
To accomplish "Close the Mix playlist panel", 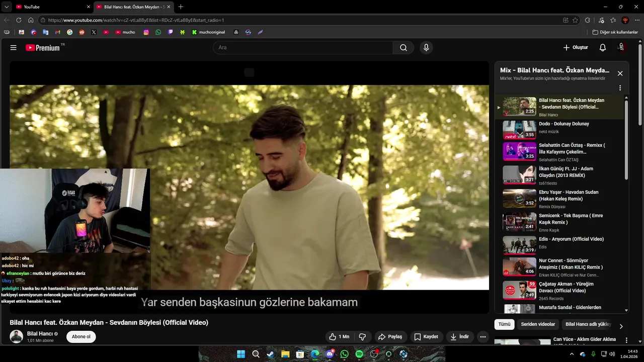I will coord(620,73).
